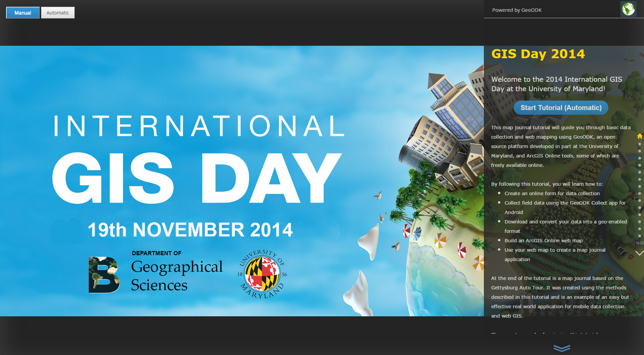Click the International GIS Day banner image
Screen dimensions: 644x355
(242, 181)
